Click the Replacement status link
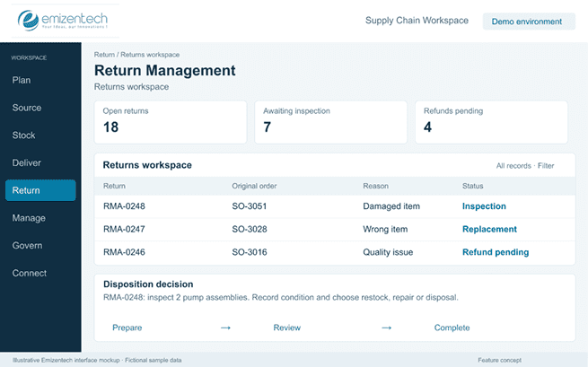The height and width of the screenshot is (367, 588). click(x=489, y=229)
